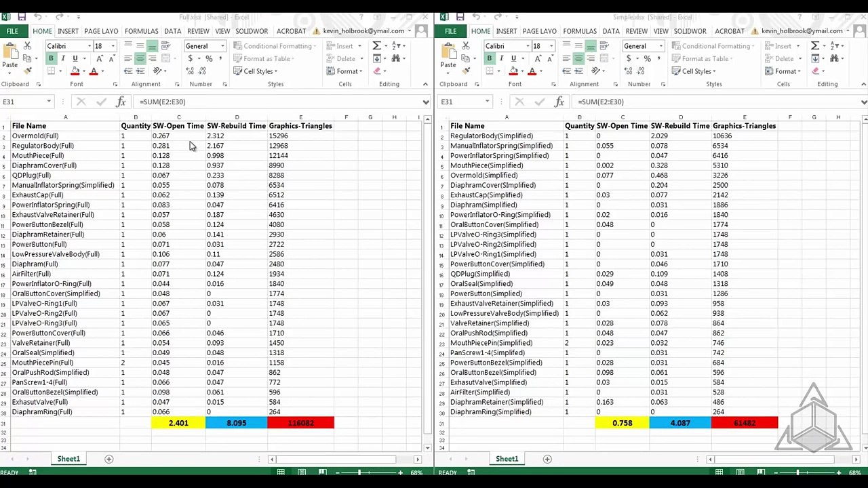This screenshot has height=488, width=868.
Task: Click Fill down icon in Simple.xlsx window
Action: (x=814, y=59)
